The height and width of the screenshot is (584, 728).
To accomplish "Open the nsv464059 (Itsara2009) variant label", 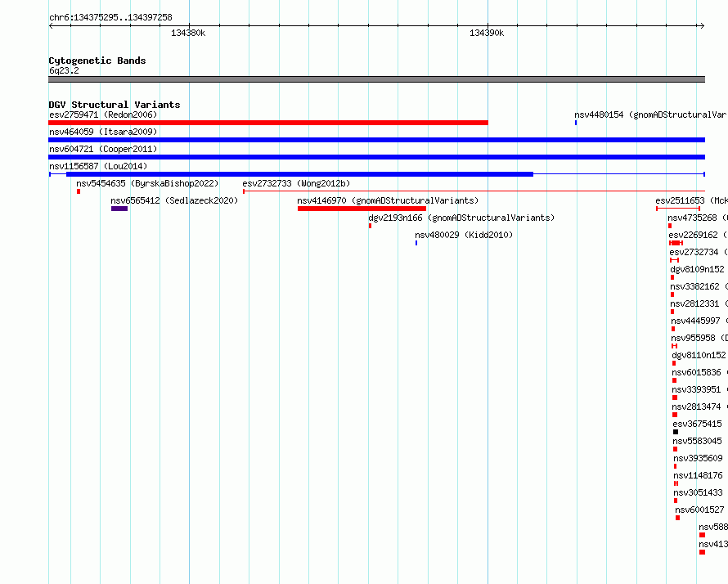I will (103, 132).
